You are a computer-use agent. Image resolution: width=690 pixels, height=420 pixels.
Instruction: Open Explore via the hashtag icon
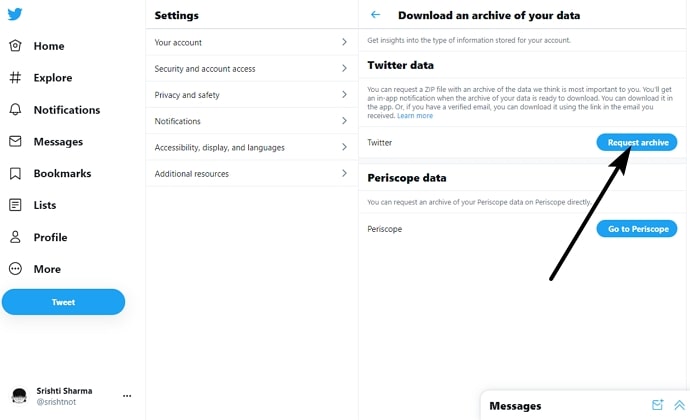[x=15, y=77]
